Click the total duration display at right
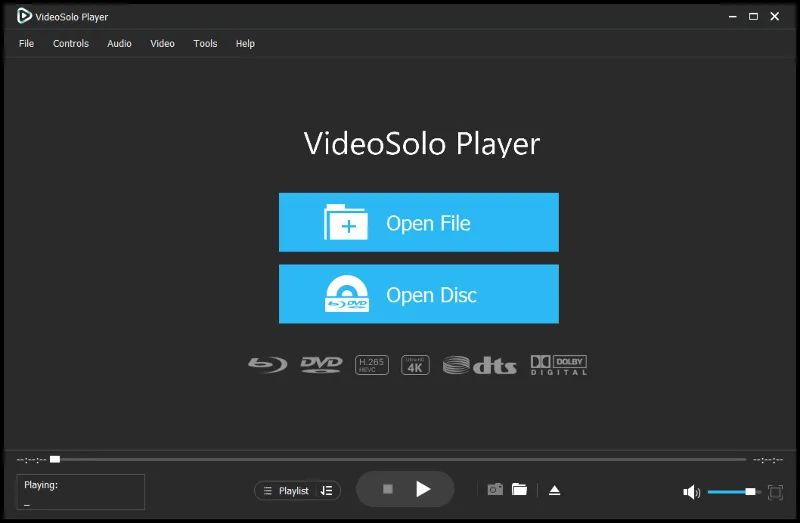Image resolution: width=800 pixels, height=523 pixels. (x=768, y=460)
